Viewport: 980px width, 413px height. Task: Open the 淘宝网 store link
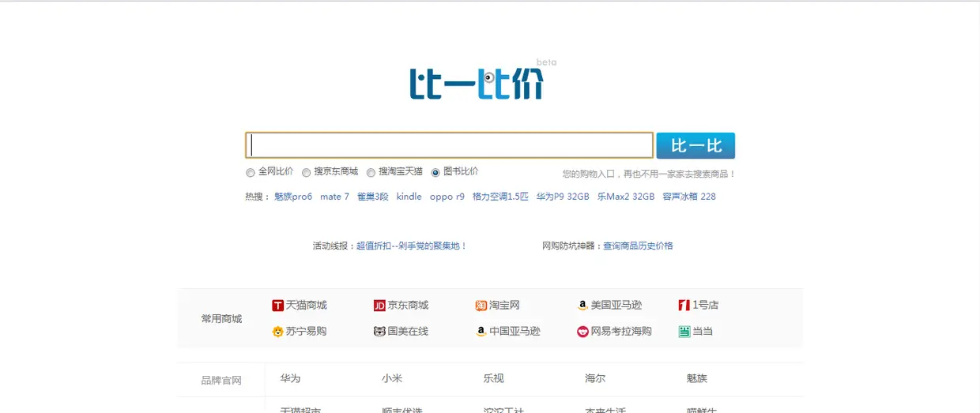coord(504,306)
